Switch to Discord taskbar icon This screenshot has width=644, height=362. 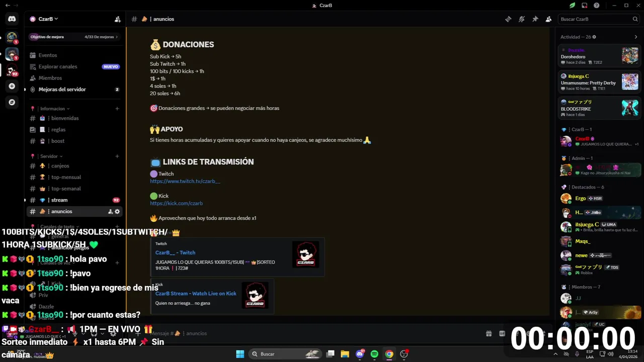(x=359, y=354)
